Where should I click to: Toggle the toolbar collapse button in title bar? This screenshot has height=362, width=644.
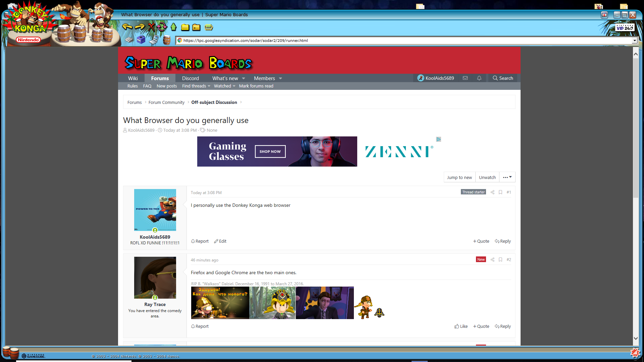click(604, 15)
